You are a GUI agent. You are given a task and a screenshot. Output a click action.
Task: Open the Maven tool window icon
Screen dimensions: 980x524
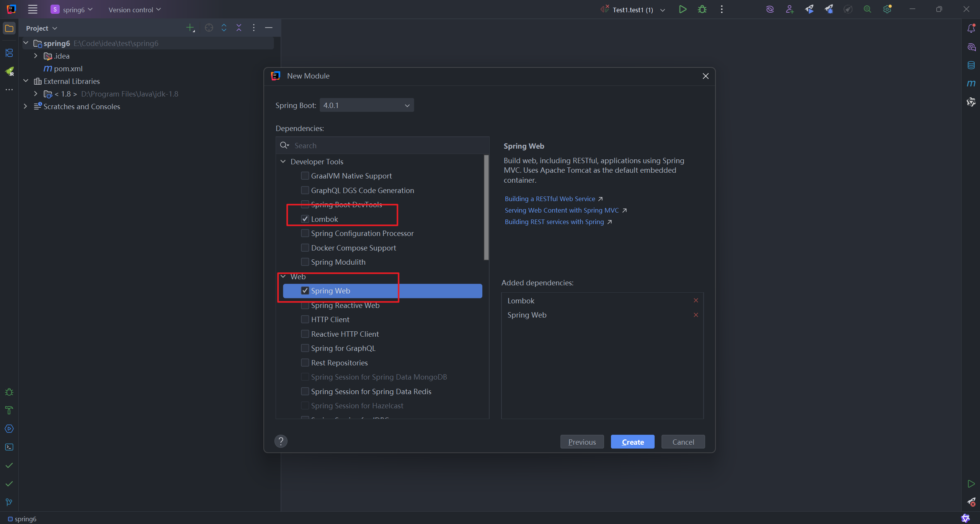click(971, 84)
